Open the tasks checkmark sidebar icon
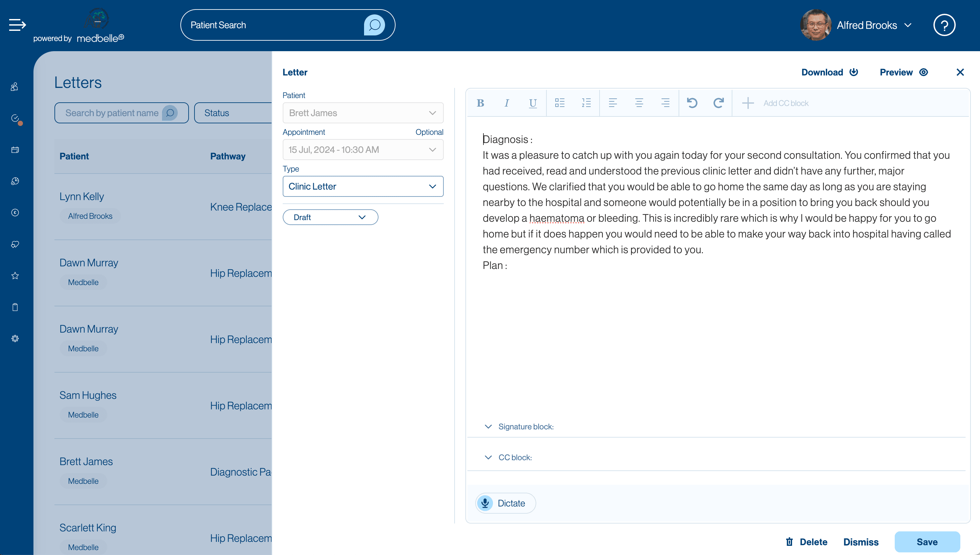980x555 pixels. pyautogui.click(x=15, y=118)
